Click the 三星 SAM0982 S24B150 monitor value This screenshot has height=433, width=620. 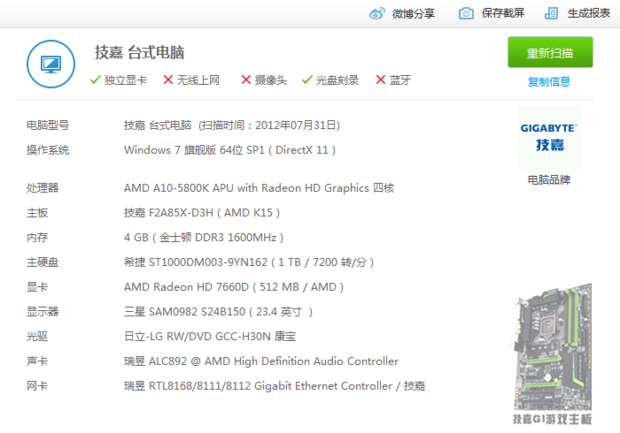coord(218,312)
